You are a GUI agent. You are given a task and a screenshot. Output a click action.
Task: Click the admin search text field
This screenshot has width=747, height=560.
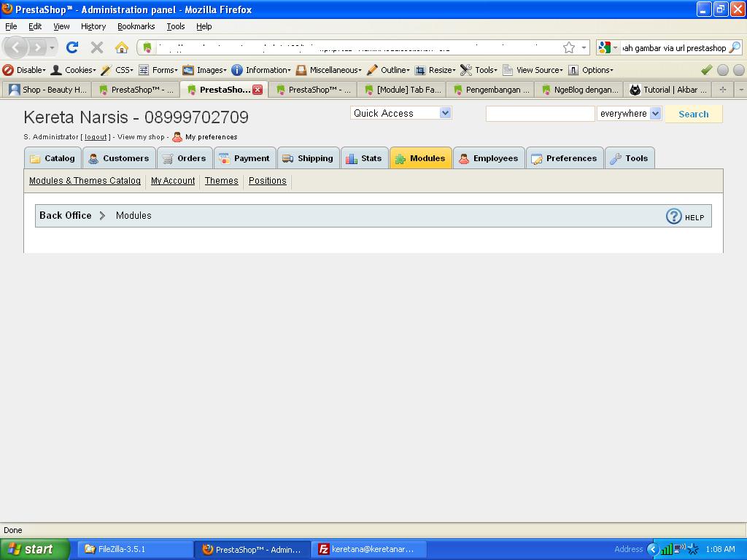pos(541,113)
